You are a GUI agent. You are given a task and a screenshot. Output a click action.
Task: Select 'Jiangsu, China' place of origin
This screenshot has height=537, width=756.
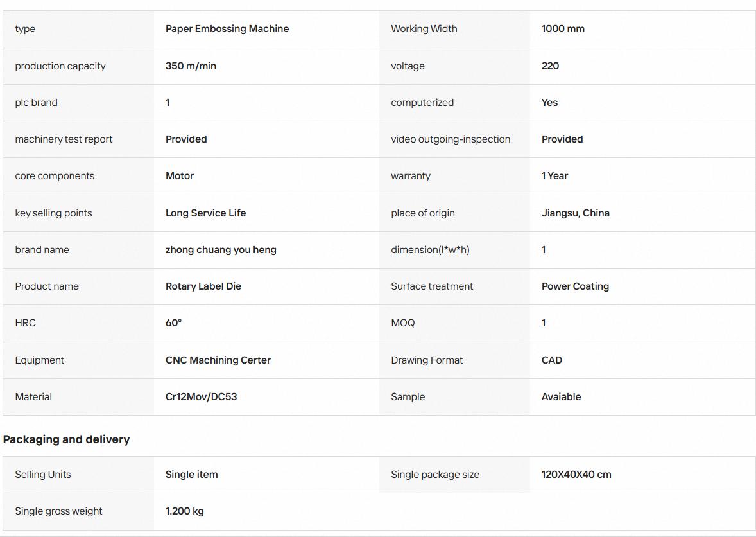575,213
